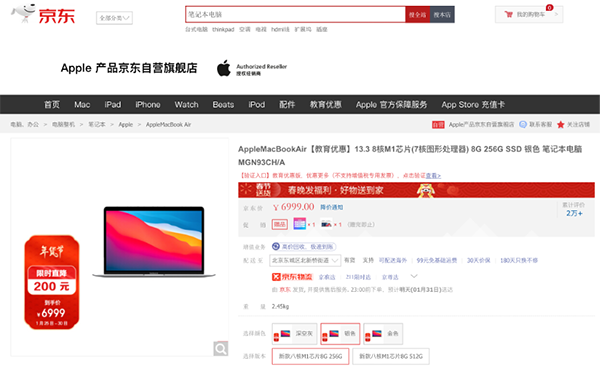Click the 180天只换不修 link

click(x=518, y=260)
